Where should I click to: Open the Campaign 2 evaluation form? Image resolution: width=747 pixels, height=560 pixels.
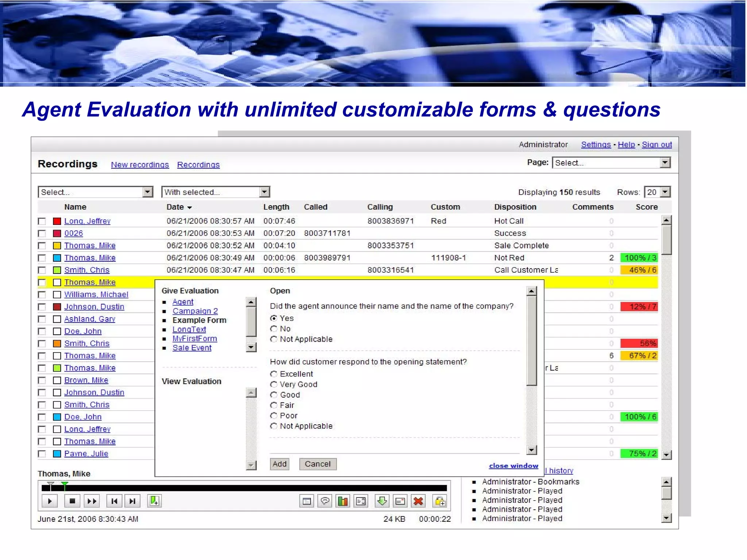(195, 311)
